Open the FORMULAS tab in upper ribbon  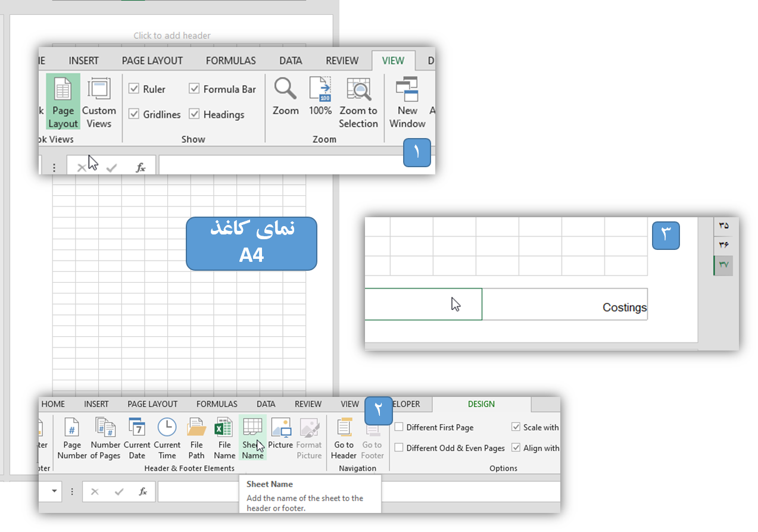pyautogui.click(x=230, y=61)
